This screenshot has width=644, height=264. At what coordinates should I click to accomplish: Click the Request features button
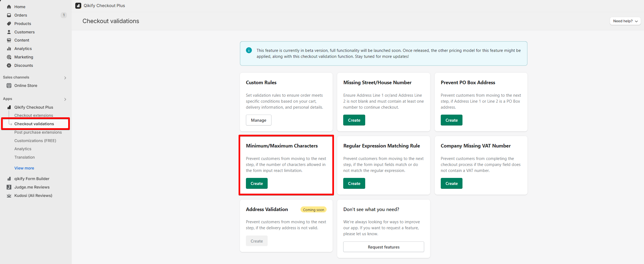pos(384,247)
